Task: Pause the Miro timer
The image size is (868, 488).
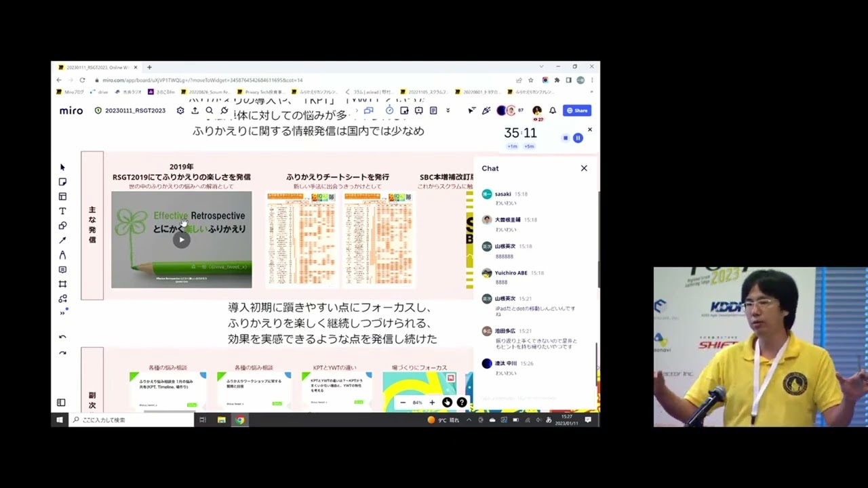Action: pos(578,138)
